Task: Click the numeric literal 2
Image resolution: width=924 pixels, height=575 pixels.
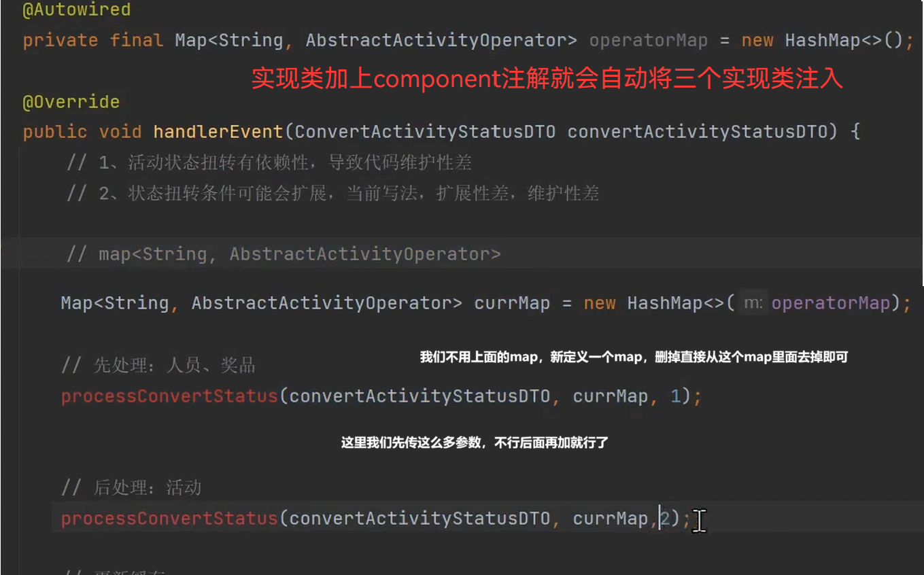Action: [x=666, y=519]
